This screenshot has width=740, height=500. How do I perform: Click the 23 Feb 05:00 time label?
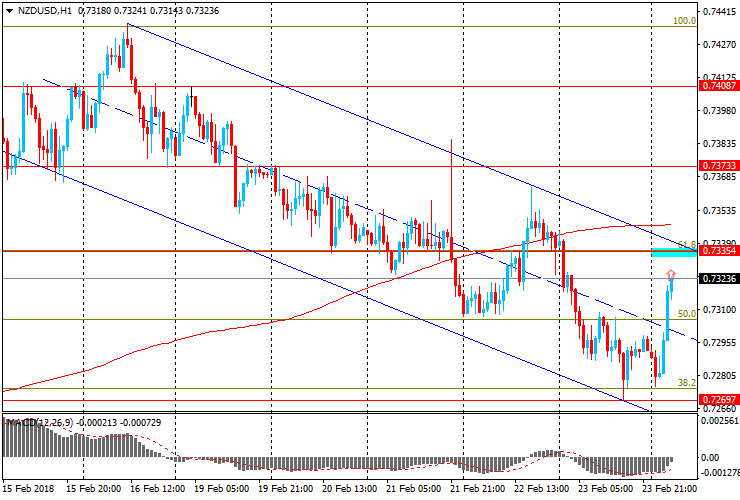pos(605,488)
